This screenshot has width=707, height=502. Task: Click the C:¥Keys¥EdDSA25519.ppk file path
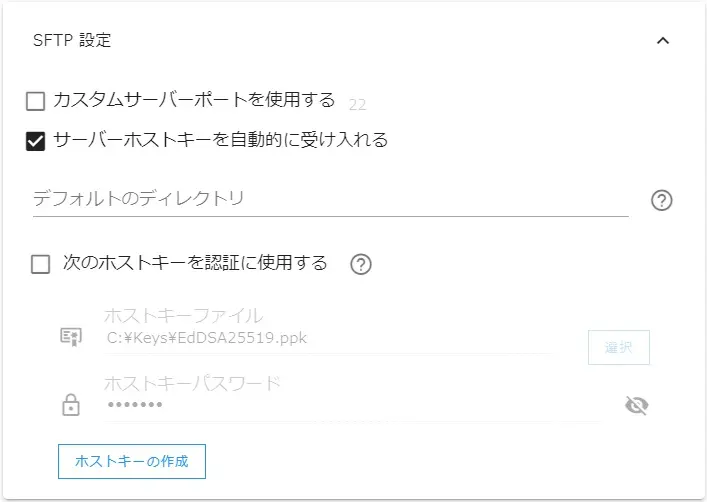207,338
